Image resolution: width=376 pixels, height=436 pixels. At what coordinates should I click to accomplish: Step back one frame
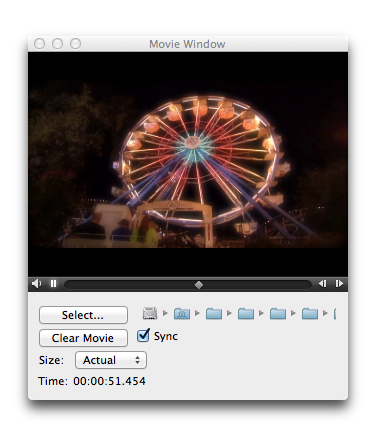(x=322, y=284)
